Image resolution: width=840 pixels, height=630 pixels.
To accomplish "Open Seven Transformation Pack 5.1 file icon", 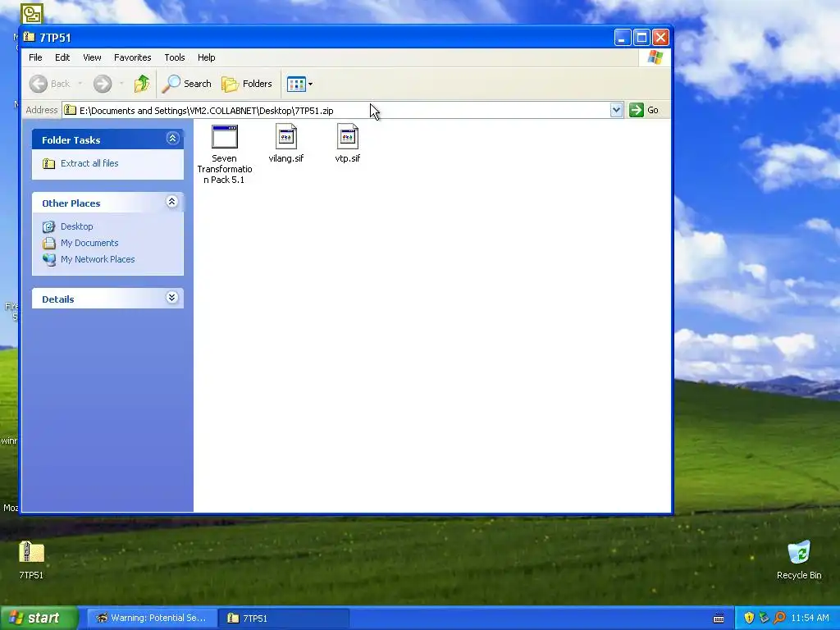I will point(225,137).
